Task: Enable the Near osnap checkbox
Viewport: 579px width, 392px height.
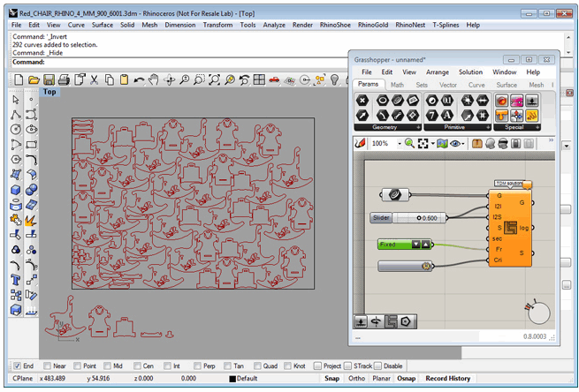Action: [47, 366]
